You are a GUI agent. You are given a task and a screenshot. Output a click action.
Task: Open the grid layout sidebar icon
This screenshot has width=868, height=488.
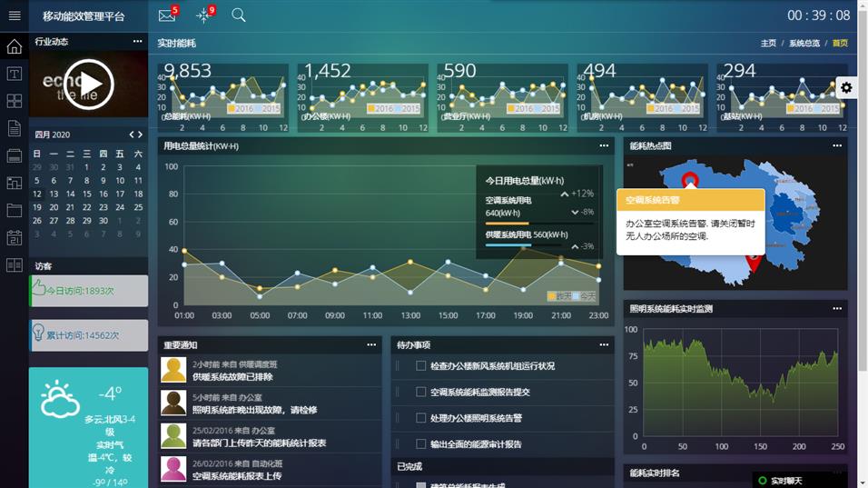[15, 101]
